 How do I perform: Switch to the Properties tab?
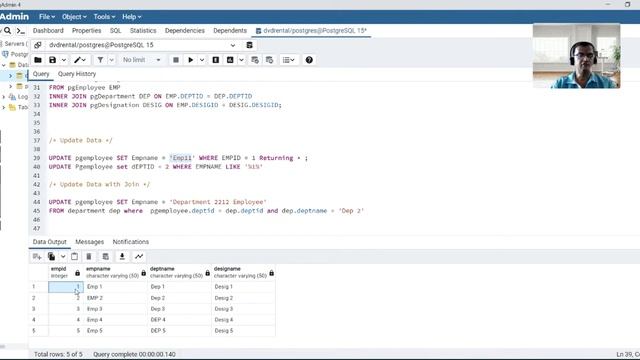(87, 31)
